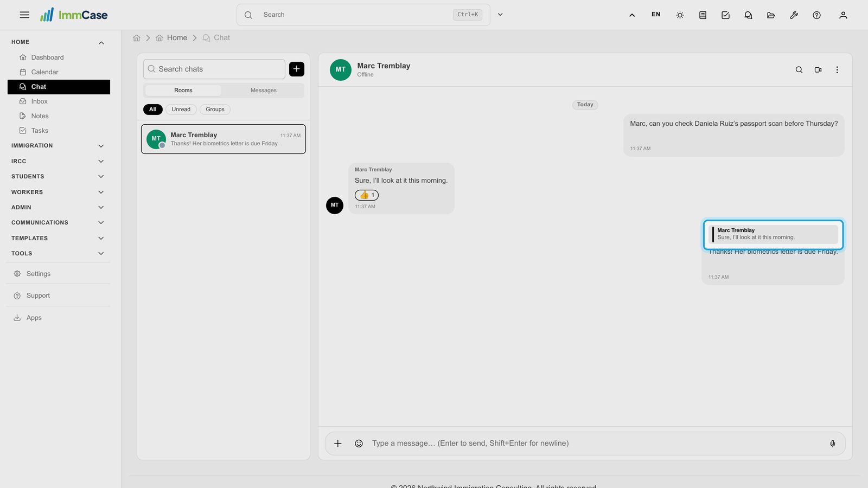Open the chat bubbles icon in top bar

(x=748, y=15)
